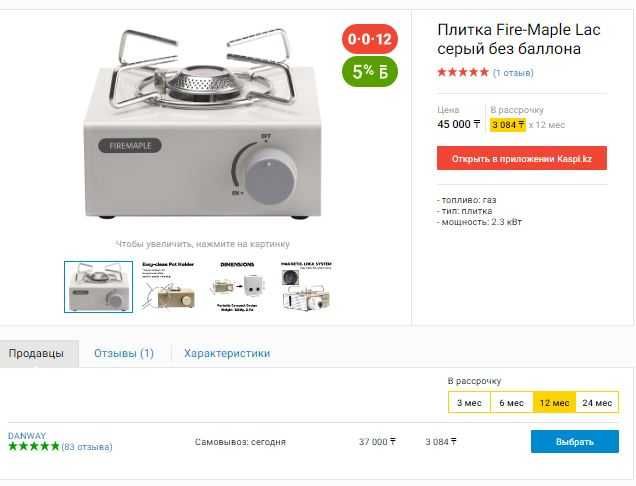Viewport: 636px width, 486px height.
Task: Switch to the Отзывы (1) tab
Action: point(124,353)
